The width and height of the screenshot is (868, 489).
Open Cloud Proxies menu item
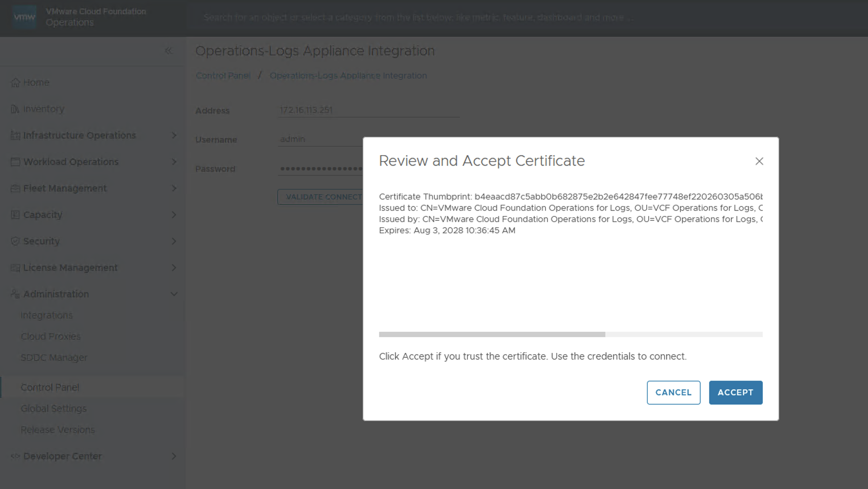pos(51,336)
